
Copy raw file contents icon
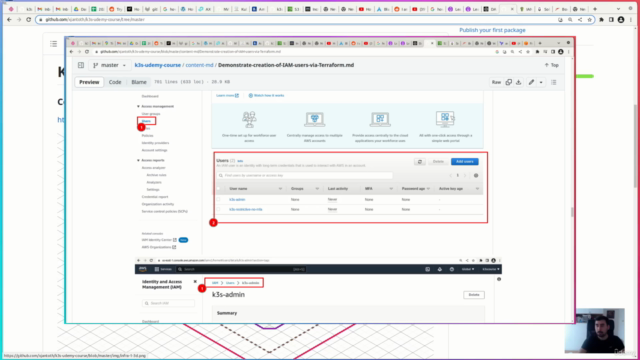tap(509, 82)
